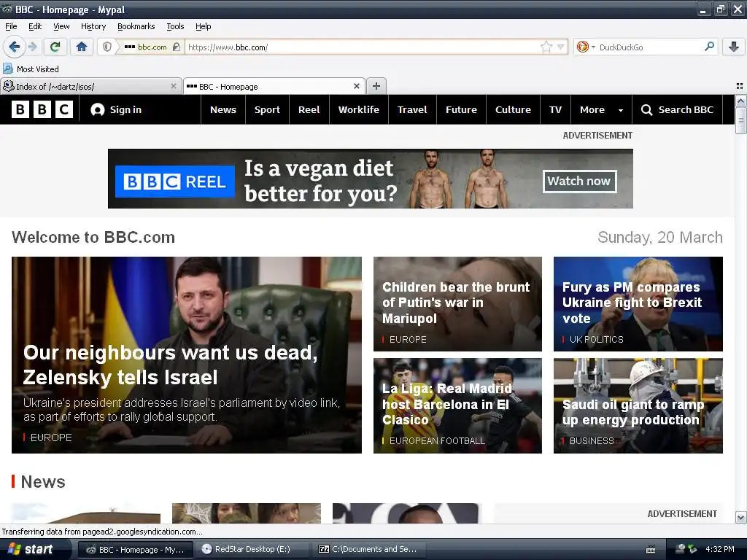Click Watch now on the BBC Reel ad
The image size is (747, 560).
tap(579, 182)
